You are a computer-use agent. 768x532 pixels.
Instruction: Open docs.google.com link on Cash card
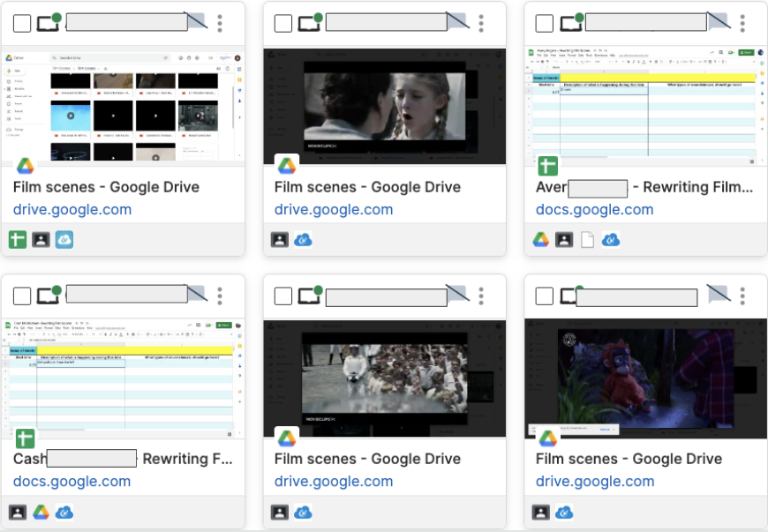click(x=72, y=482)
